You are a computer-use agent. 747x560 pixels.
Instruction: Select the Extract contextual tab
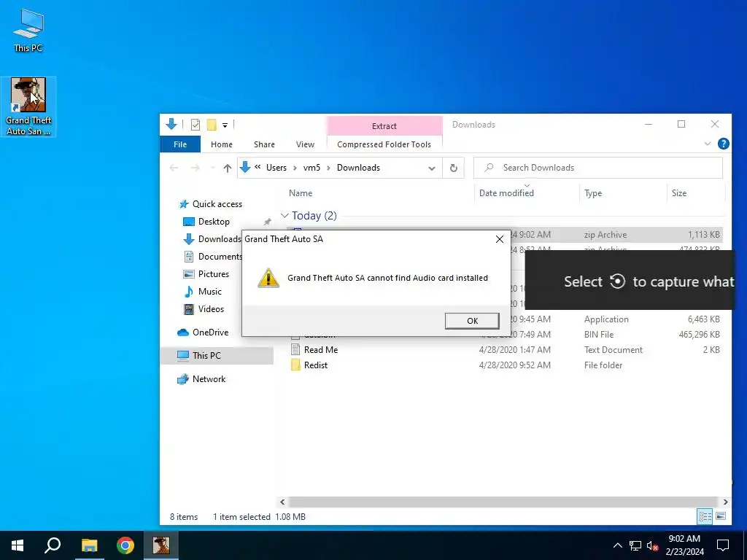point(384,126)
